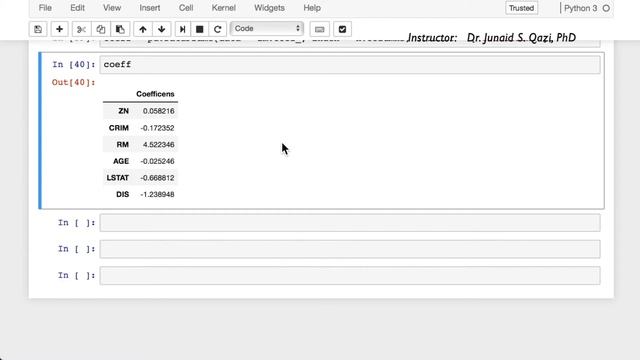Click the third empty code cell
The image size is (640, 360).
pyautogui.click(x=350, y=276)
